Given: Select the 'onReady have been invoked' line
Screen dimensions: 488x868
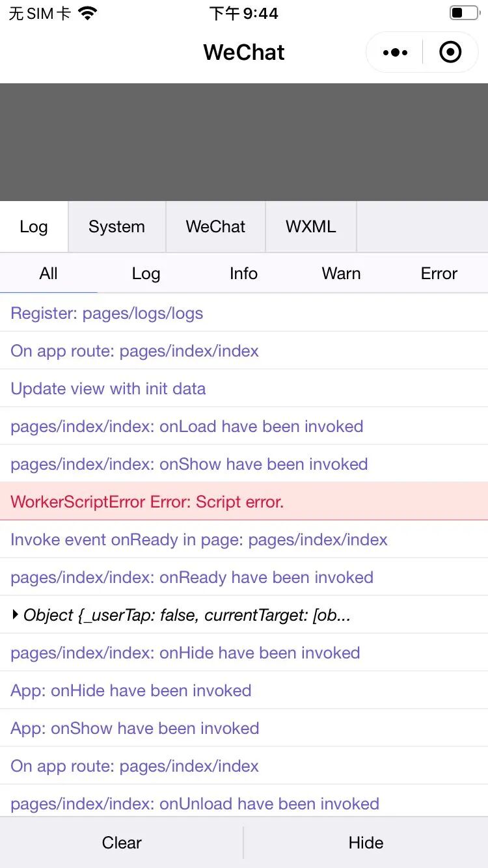Looking at the screenshot, I should click(244, 577).
